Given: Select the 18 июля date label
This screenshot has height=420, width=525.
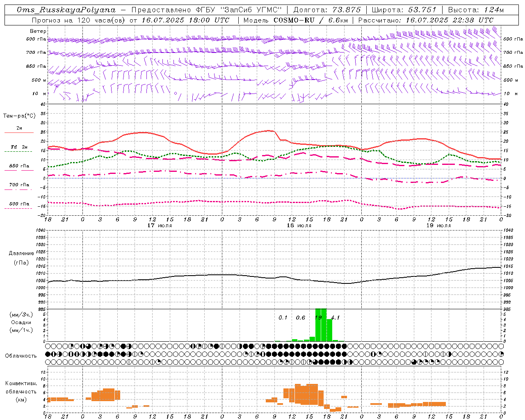Looking at the screenshot, I should tap(299, 226).
